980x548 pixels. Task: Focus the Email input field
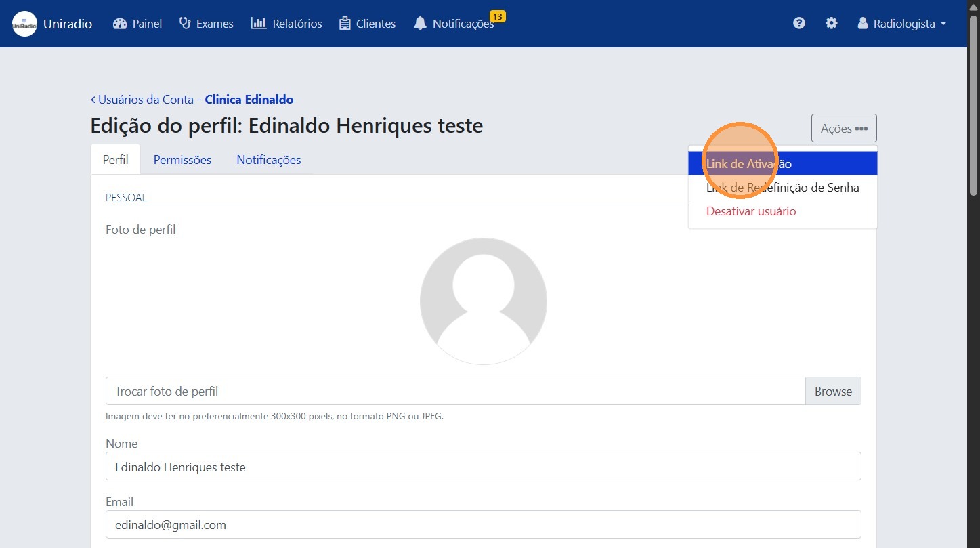483,525
